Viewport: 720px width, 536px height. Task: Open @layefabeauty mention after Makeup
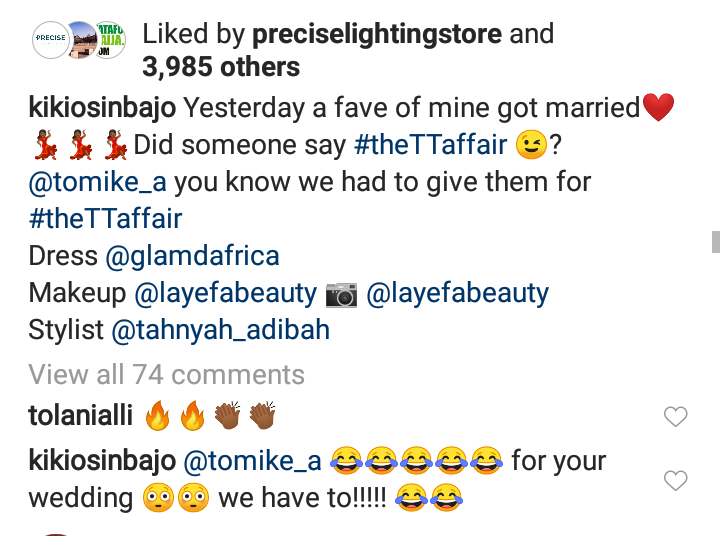pyautogui.click(x=226, y=293)
